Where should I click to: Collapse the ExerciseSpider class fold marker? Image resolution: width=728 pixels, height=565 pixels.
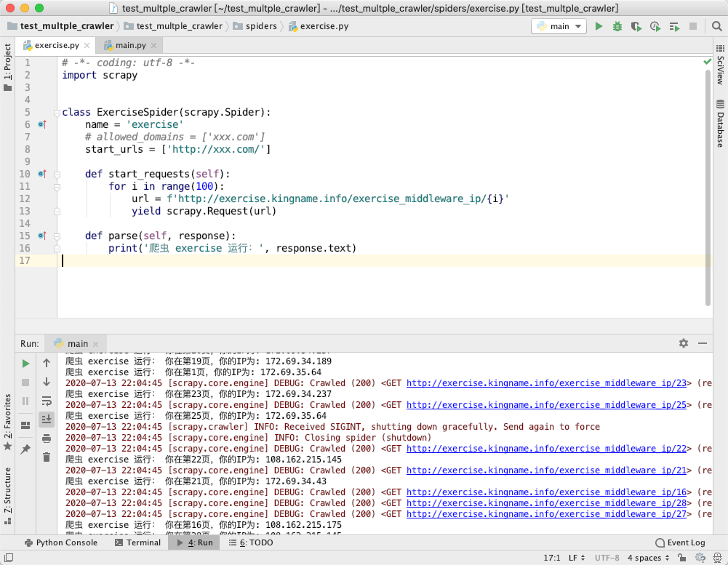[x=56, y=113]
